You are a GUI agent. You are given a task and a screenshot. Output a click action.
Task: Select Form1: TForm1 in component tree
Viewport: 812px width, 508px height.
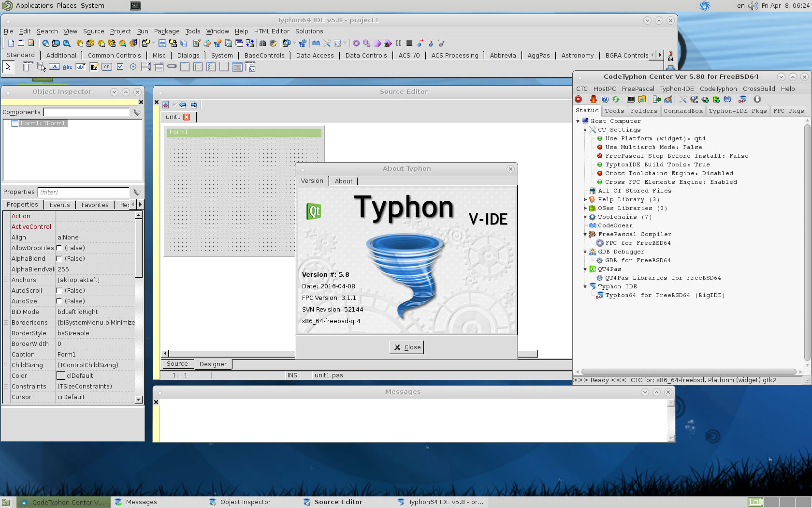43,123
